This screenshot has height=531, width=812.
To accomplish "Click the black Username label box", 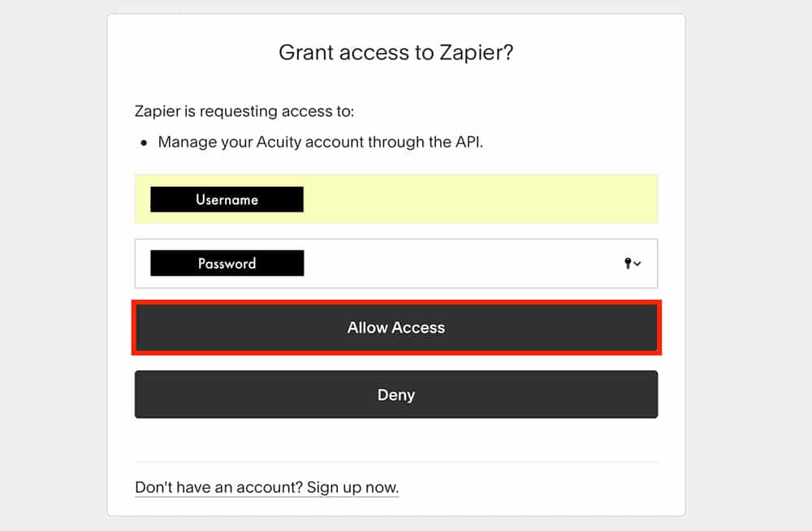I will pyautogui.click(x=227, y=200).
